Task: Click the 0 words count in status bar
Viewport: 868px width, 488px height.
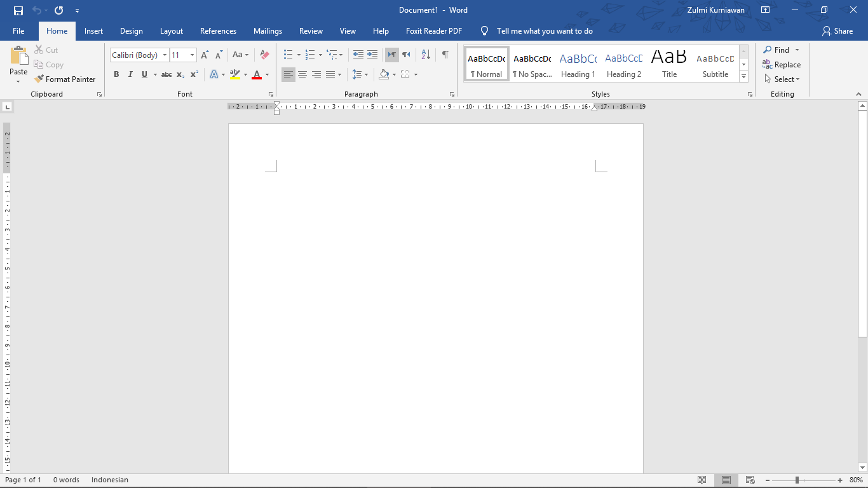Action: (66, 480)
